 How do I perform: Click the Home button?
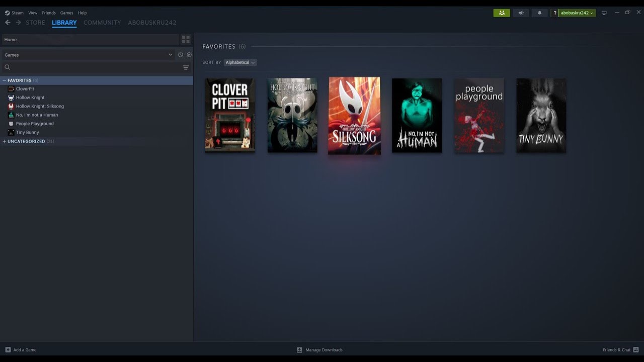click(90, 39)
